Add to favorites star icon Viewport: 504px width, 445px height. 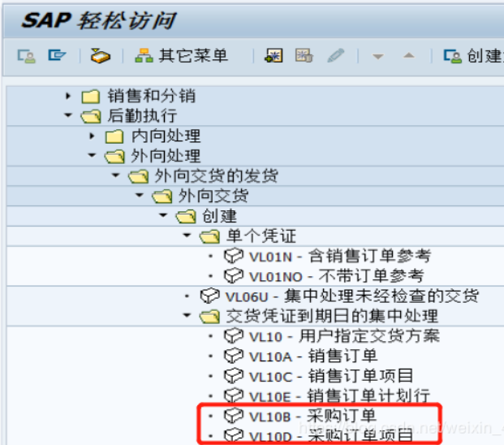[274, 55]
